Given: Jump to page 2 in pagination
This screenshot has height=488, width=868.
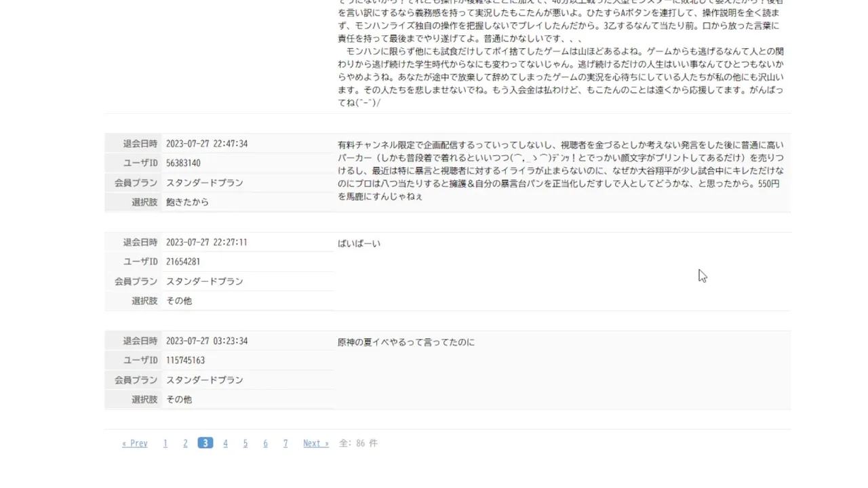Looking at the screenshot, I should pyautogui.click(x=185, y=443).
